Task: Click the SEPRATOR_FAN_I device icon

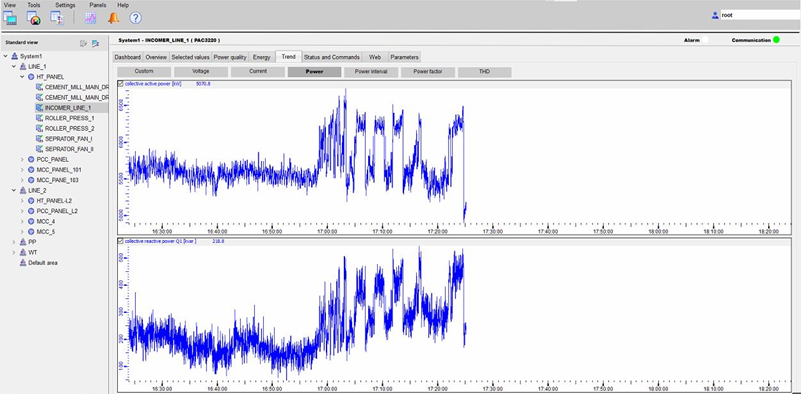Action: tap(39, 138)
